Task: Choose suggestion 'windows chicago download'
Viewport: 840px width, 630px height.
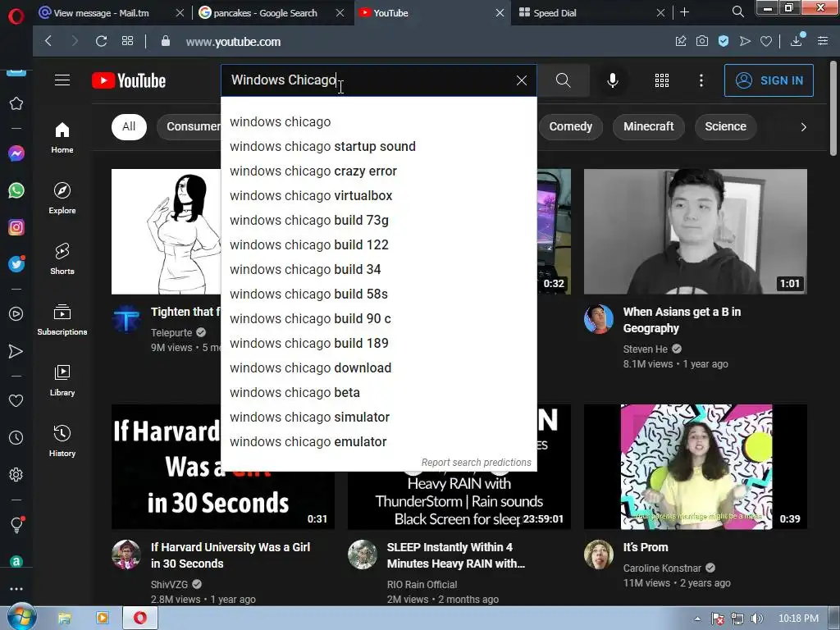Action: point(379,368)
